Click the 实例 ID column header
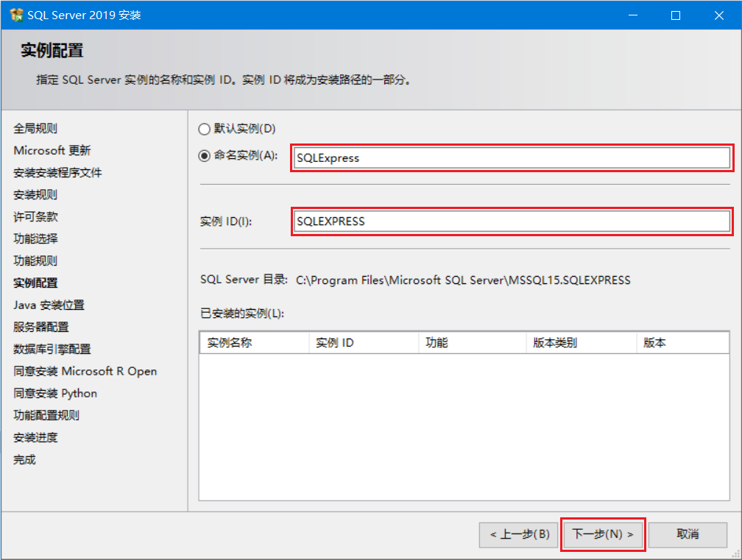Image resolution: width=742 pixels, height=560 pixels. click(364, 343)
